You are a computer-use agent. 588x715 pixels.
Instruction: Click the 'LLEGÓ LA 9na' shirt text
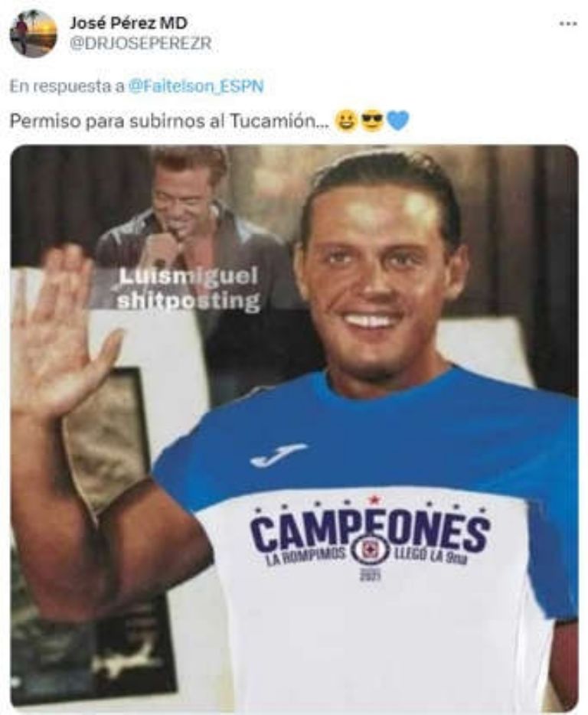click(430, 557)
